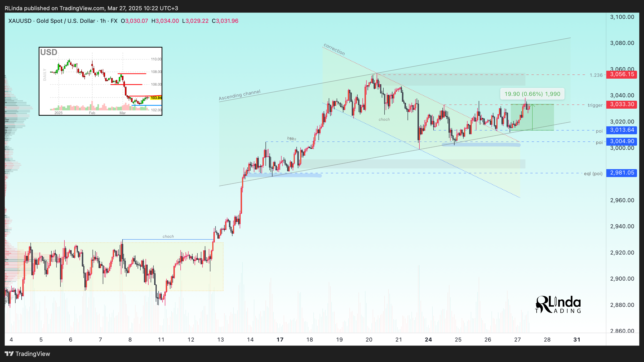Click date 24 on the time axis
Screen dimensions: 644x362
pos(428,340)
